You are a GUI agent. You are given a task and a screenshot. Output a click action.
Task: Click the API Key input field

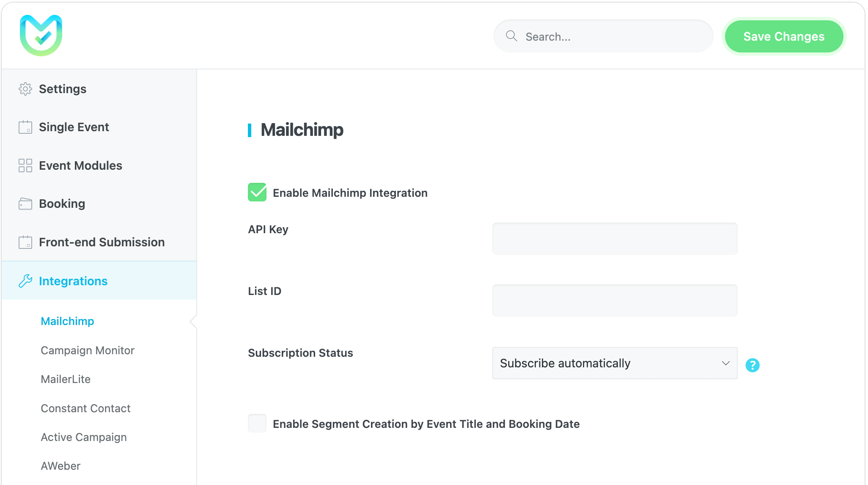pyautogui.click(x=615, y=239)
